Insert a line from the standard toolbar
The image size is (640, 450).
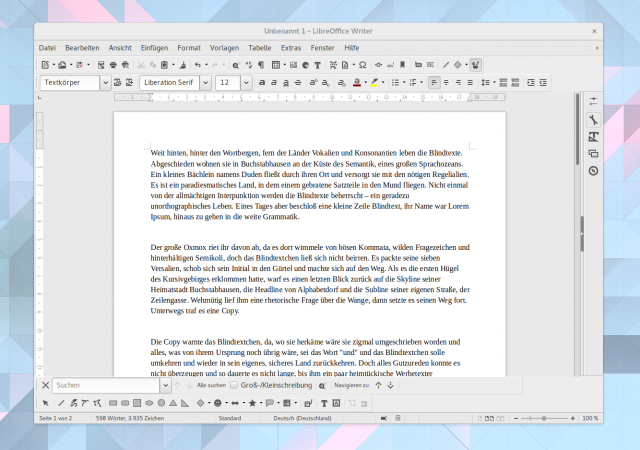[446, 65]
